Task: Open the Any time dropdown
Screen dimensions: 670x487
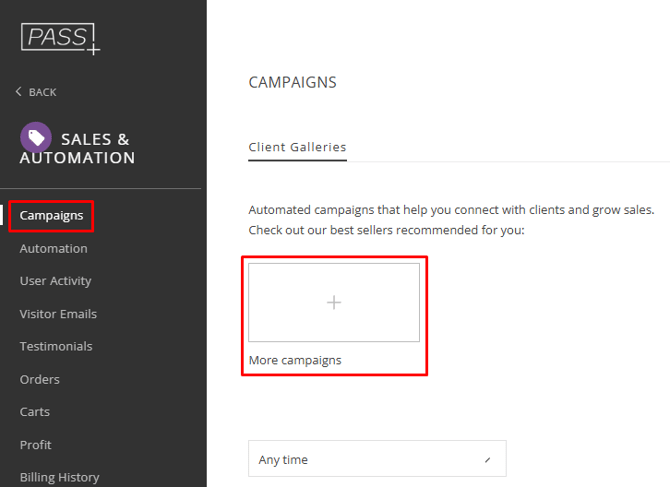Action: click(x=376, y=459)
